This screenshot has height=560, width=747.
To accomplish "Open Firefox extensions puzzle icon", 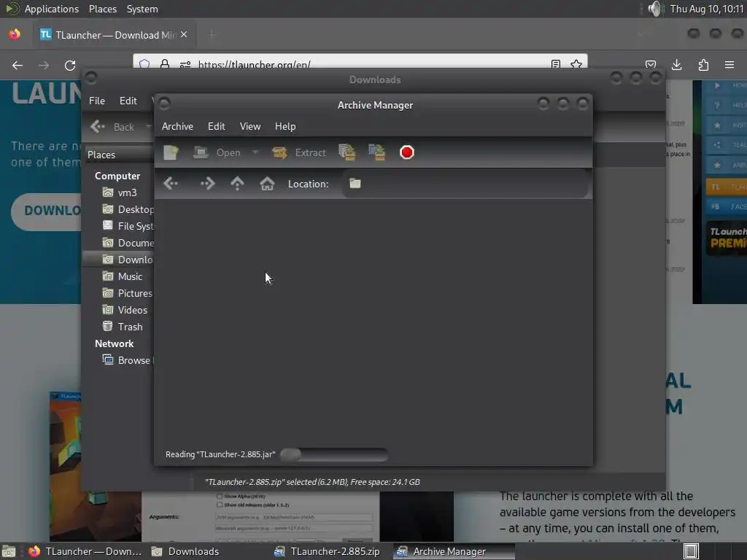I will point(703,65).
